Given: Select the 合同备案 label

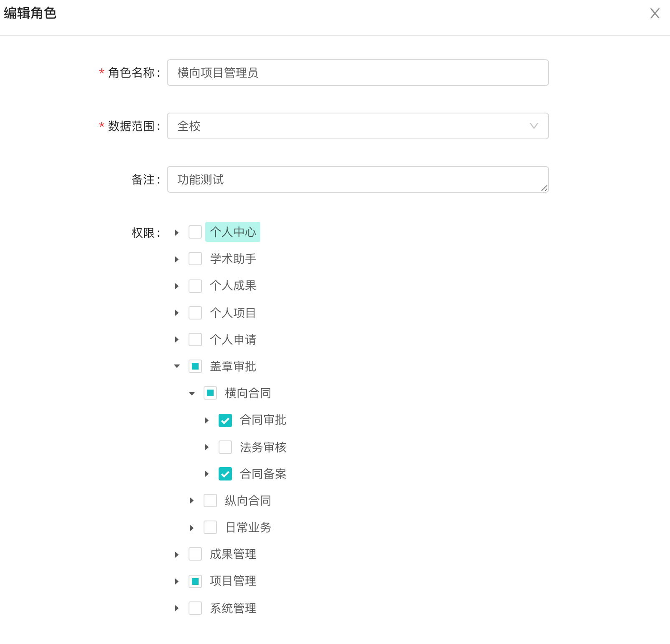Looking at the screenshot, I should (x=263, y=474).
